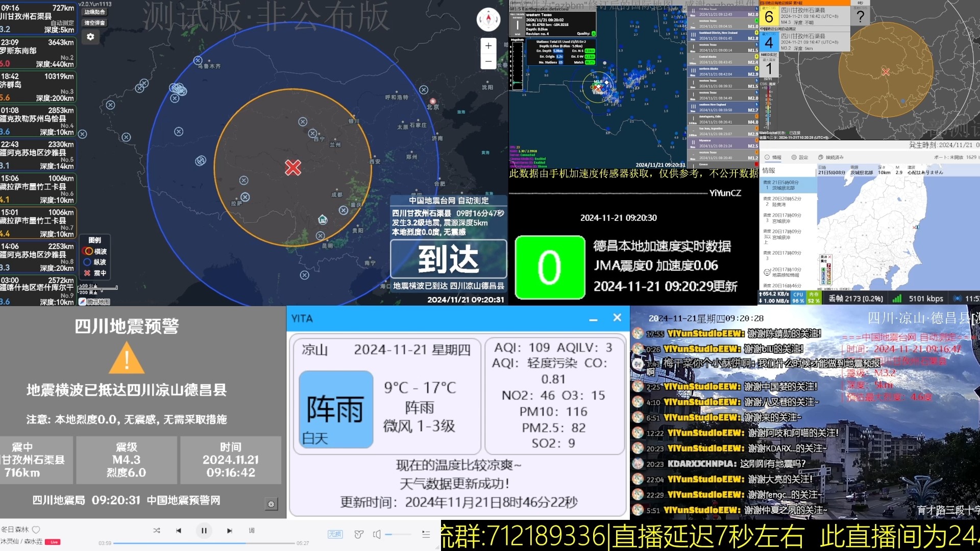The height and width of the screenshot is (551, 980).
Task: Click the home station marker on the map
Action: (323, 219)
